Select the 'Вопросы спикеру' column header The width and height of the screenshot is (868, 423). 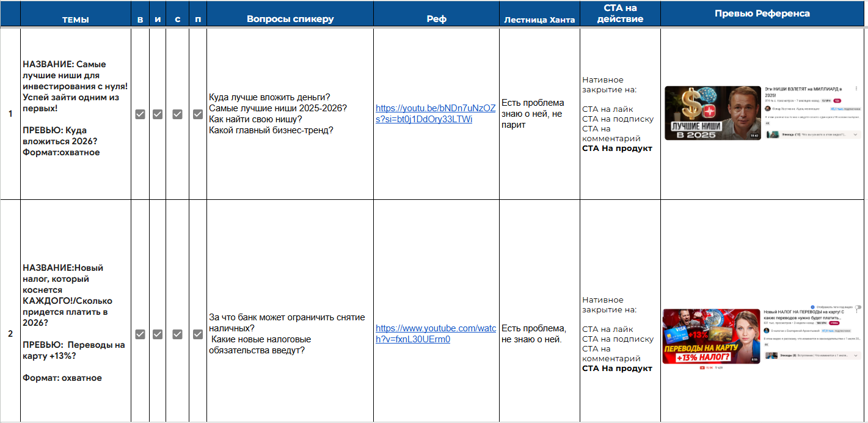[290, 19]
